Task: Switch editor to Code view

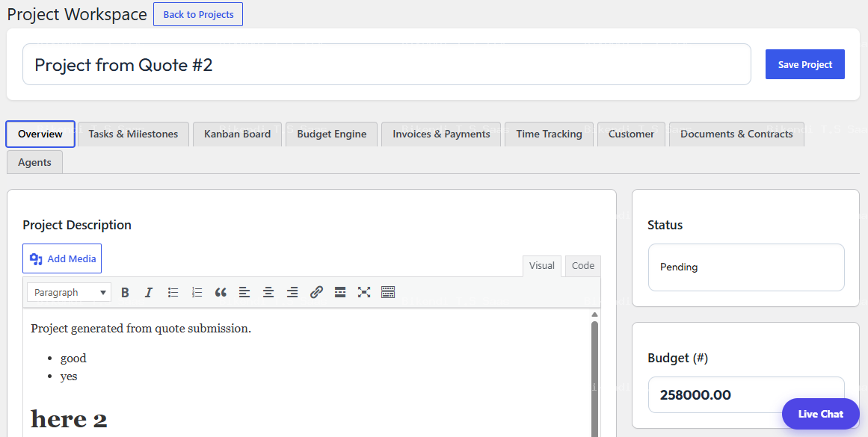Action: [x=583, y=265]
